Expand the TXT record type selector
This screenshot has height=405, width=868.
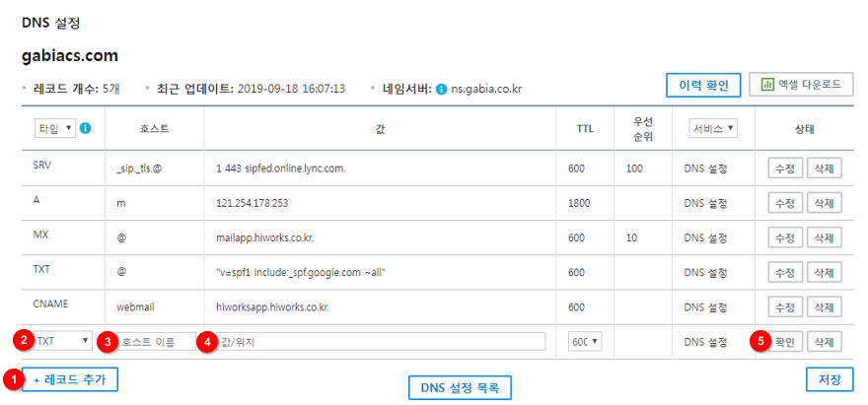coord(62,341)
